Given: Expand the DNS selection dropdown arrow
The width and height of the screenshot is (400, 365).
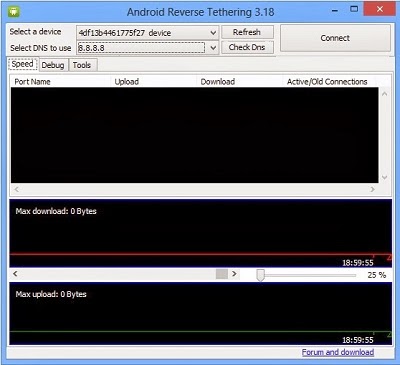Looking at the screenshot, I should pyautogui.click(x=213, y=48).
